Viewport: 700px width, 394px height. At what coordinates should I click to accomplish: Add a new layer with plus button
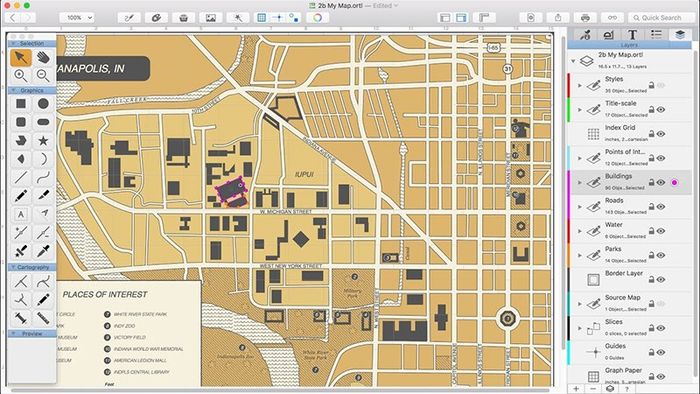[576, 389]
